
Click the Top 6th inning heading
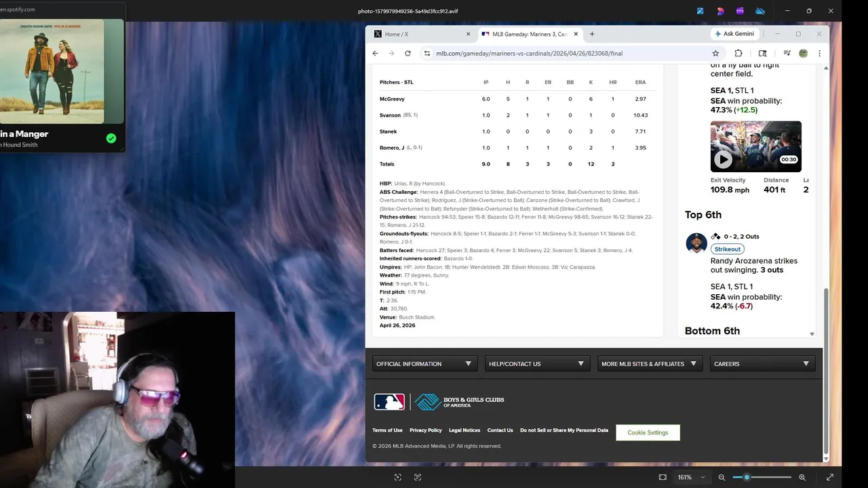point(703,215)
